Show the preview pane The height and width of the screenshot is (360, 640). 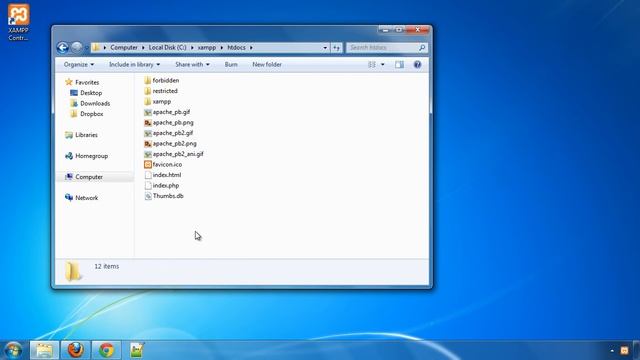(x=399, y=64)
